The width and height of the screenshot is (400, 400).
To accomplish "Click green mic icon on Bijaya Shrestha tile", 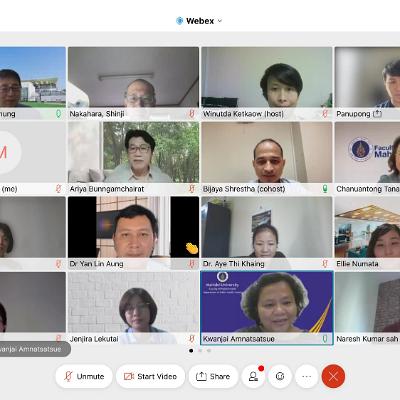I will (x=325, y=189).
